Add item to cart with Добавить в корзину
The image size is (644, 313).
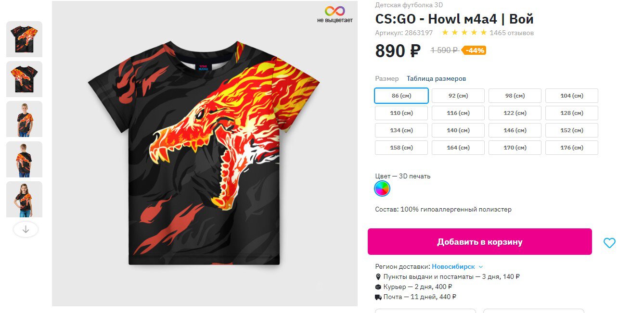point(480,242)
